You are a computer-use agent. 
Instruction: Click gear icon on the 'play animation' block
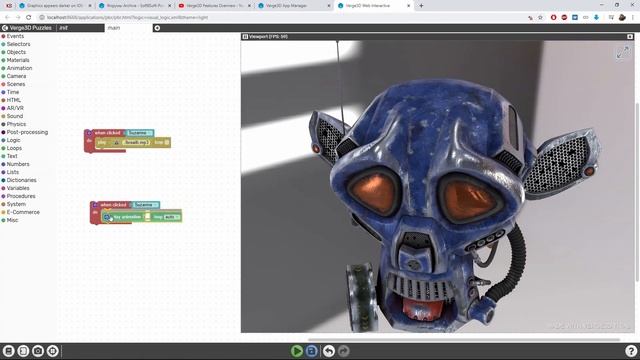[107, 217]
